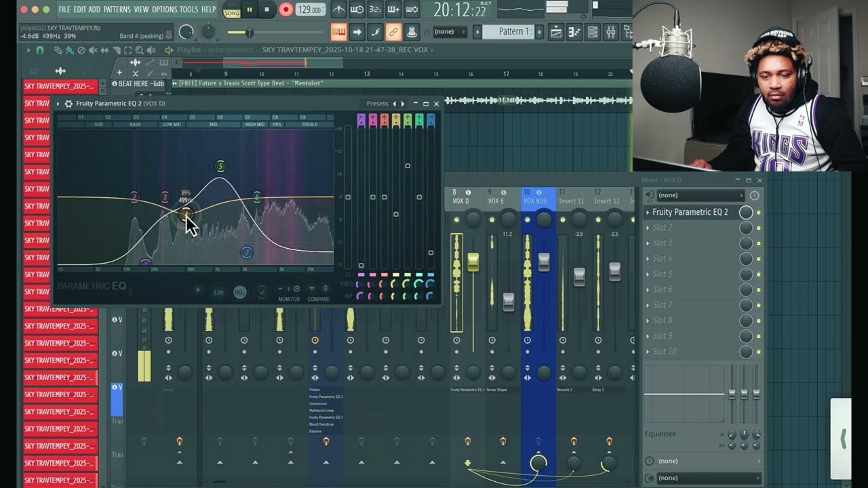
Task: Open the PATTERNS menu
Action: [117, 9]
